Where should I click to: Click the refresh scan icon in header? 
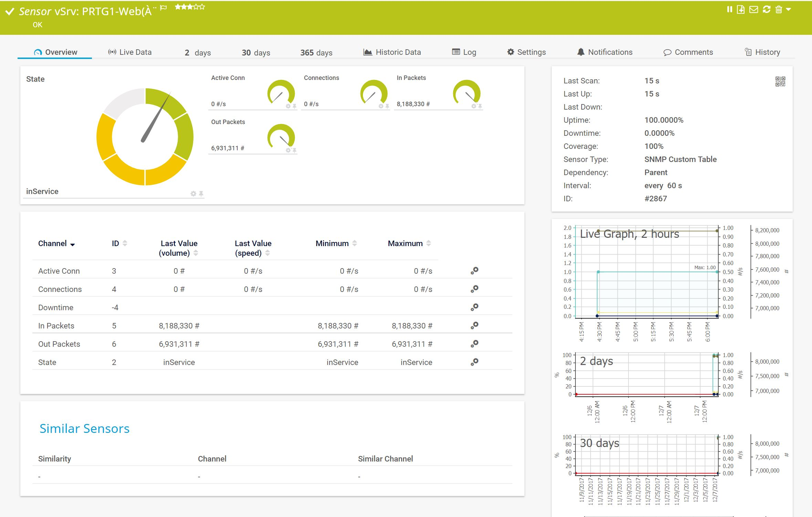tap(767, 10)
